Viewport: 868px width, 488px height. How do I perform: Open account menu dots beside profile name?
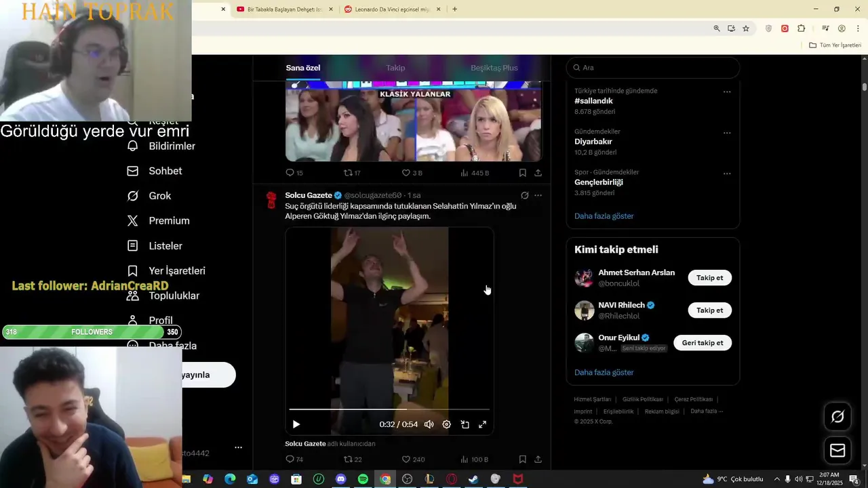tap(238, 447)
